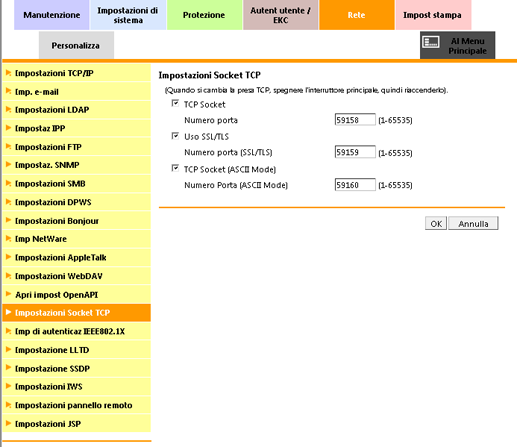The width and height of the screenshot is (517, 447).
Task: Click arrow icon beside Impostazioni SMB
Action: tap(9, 183)
